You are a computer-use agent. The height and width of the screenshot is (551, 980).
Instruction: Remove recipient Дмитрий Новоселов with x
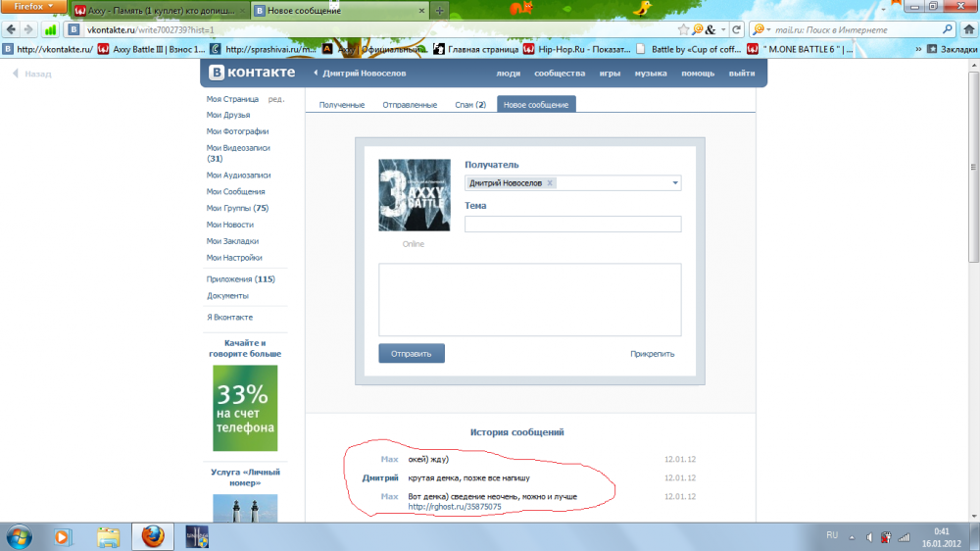coord(550,183)
